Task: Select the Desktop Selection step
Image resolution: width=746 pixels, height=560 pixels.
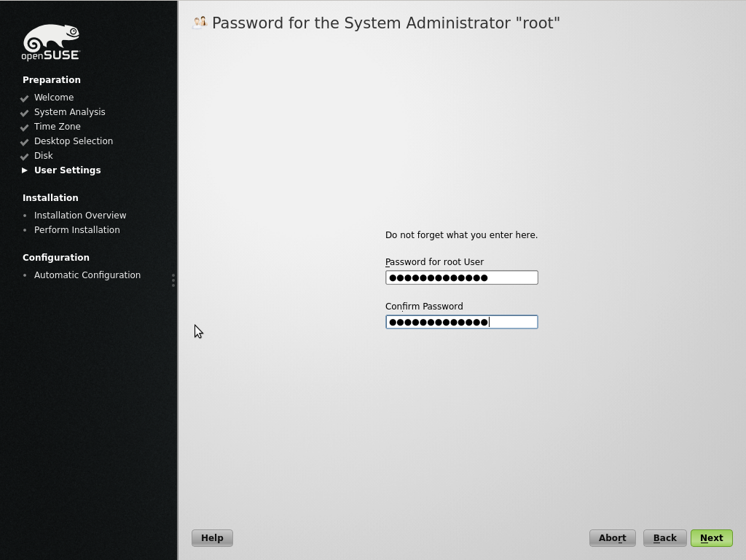Action: 74,141
